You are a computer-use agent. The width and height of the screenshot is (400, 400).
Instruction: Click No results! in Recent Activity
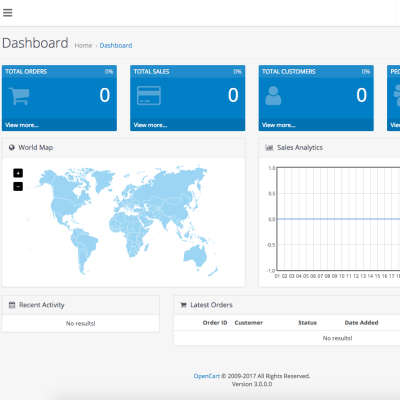pyautogui.click(x=81, y=323)
